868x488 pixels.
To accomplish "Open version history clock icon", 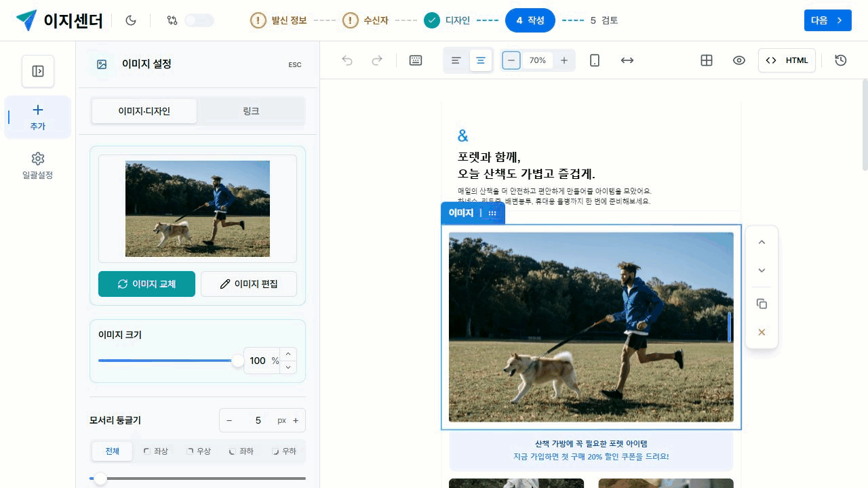I will tap(841, 60).
